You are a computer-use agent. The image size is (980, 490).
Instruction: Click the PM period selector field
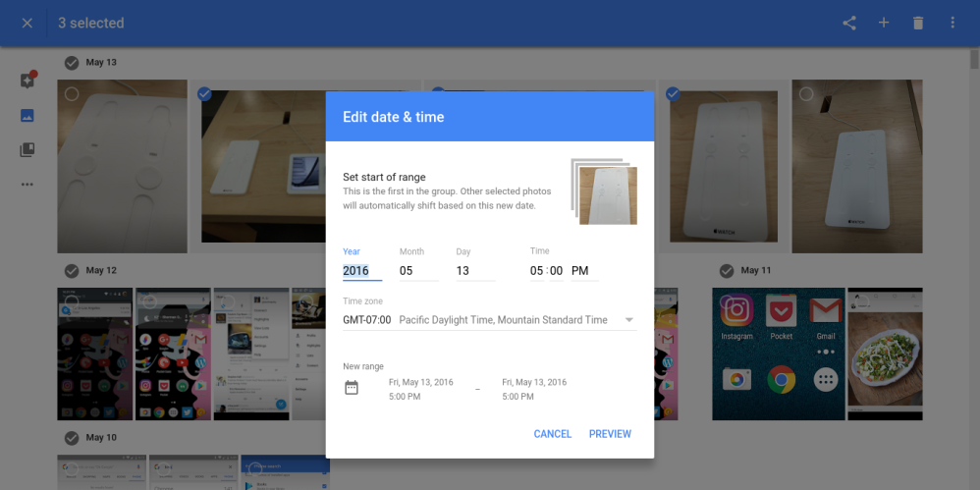[x=583, y=271]
